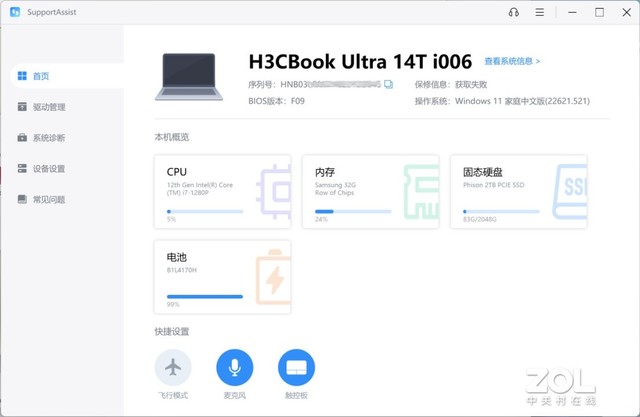
Task: Click the 设备设置 sidebar icon
Action: pyautogui.click(x=22, y=168)
